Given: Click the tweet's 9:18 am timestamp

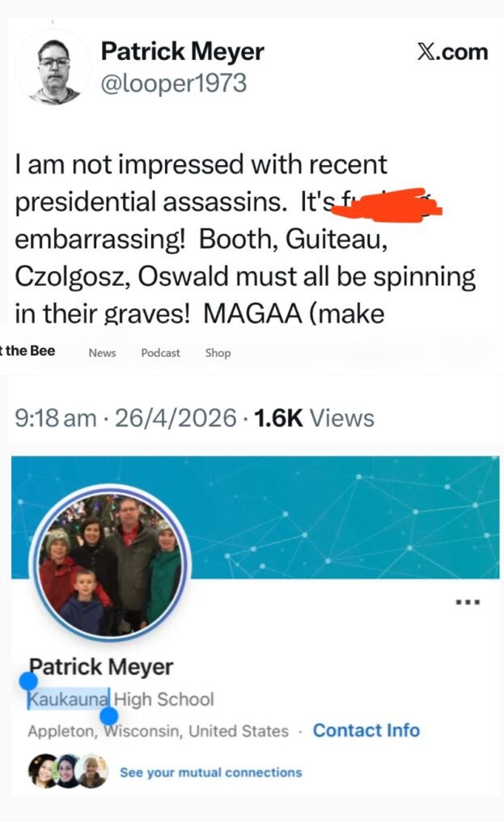Looking at the screenshot, I should (56, 419).
